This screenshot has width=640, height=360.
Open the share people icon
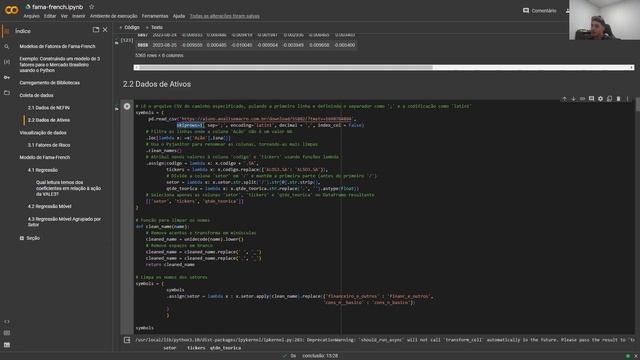(x=567, y=11)
